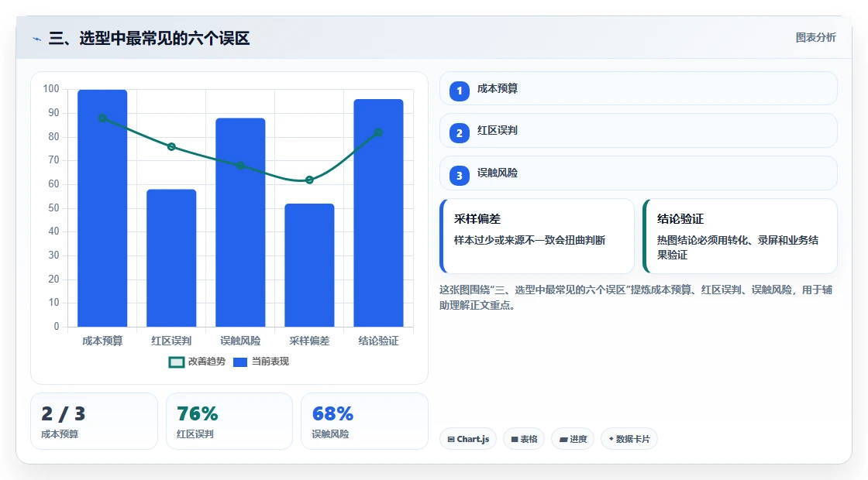Click the 采样偏差 bar in chart
The width and height of the screenshot is (868, 480).
tap(309, 266)
